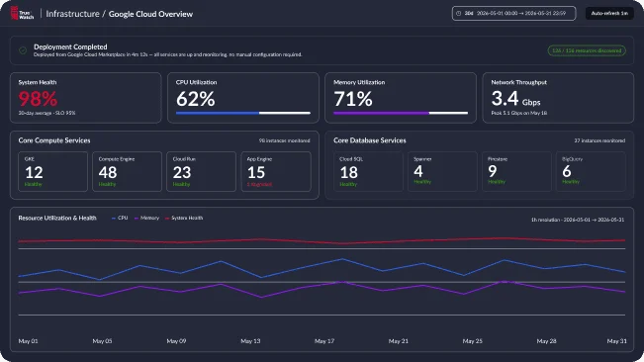The height and width of the screenshot is (362, 644).
Task: Open the App Engine service card
Action: pos(276,171)
